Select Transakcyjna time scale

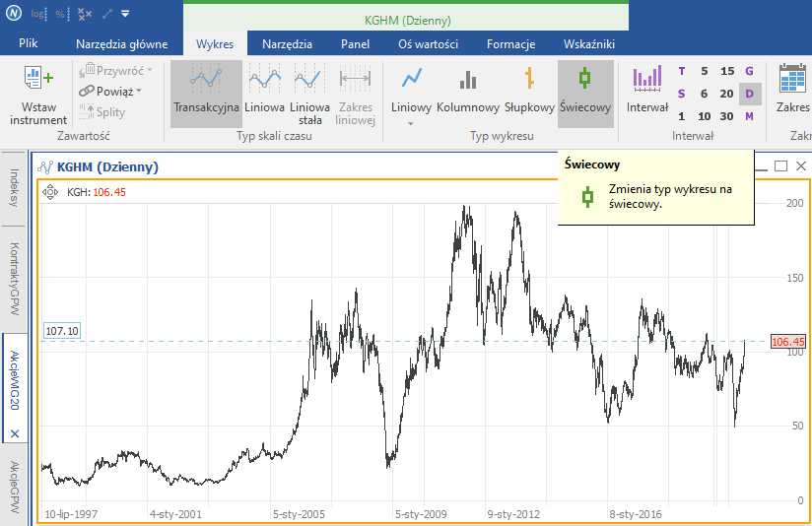[x=206, y=94]
